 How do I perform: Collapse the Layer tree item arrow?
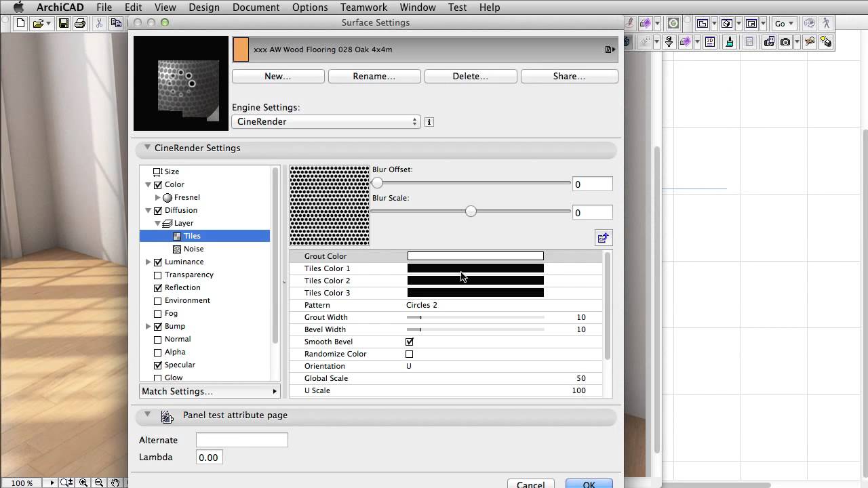[x=158, y=223]
